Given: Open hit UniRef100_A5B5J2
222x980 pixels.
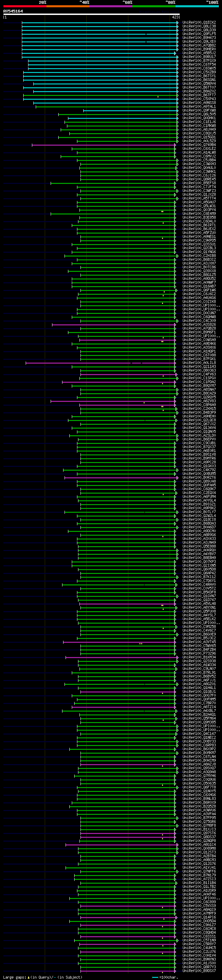Looking at the screenshot, I should click(x=199, y=53).
